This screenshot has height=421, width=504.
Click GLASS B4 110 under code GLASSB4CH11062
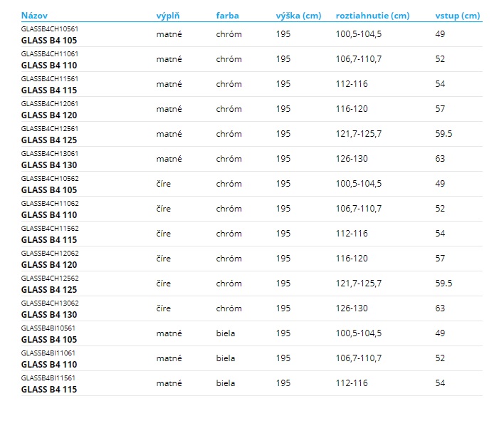[49, 215]
